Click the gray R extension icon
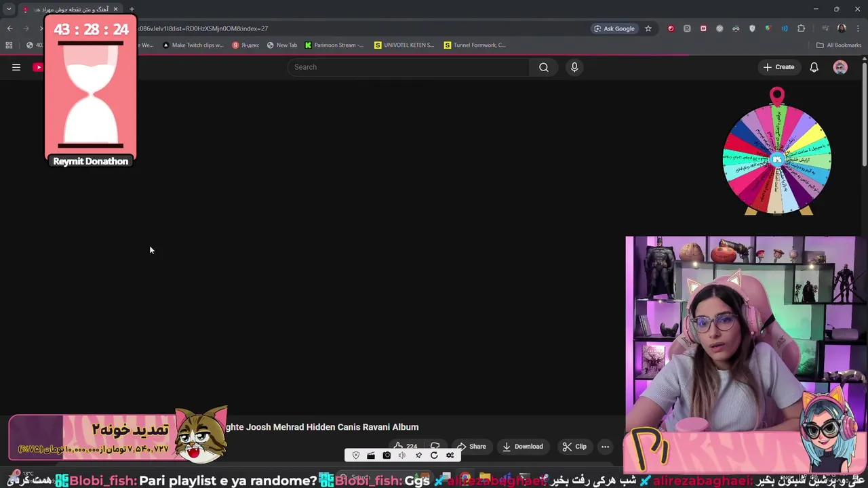Image resolution: width=868 pixels, height=488 pixels. [x=687, y=28]
